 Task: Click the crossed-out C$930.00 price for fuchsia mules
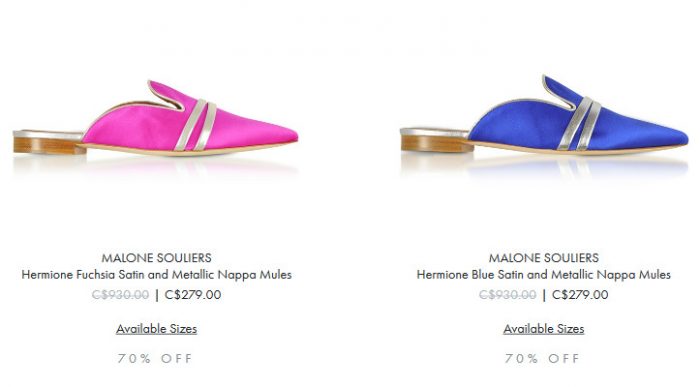(x=120, y=295)
